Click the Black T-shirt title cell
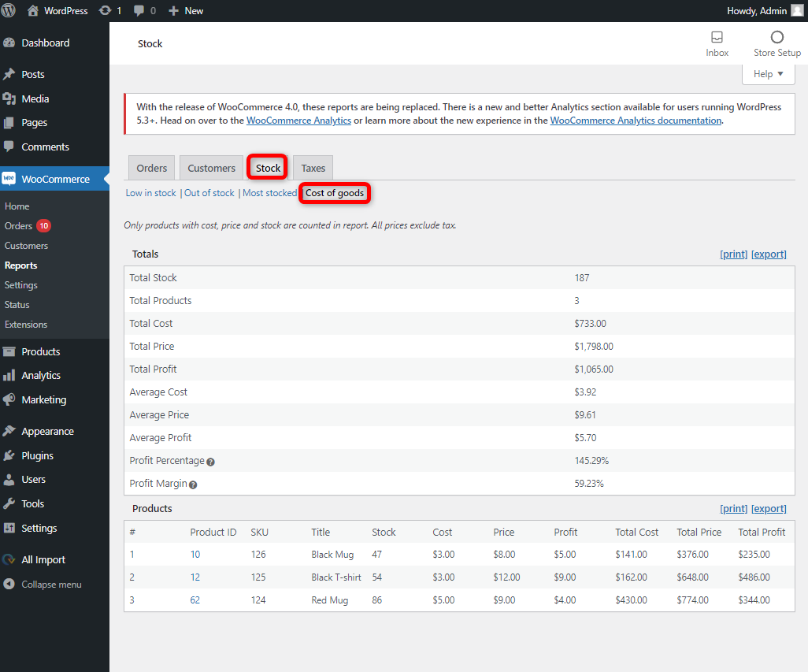Screen dimensions: 808x672 click(x=336, y=577)
